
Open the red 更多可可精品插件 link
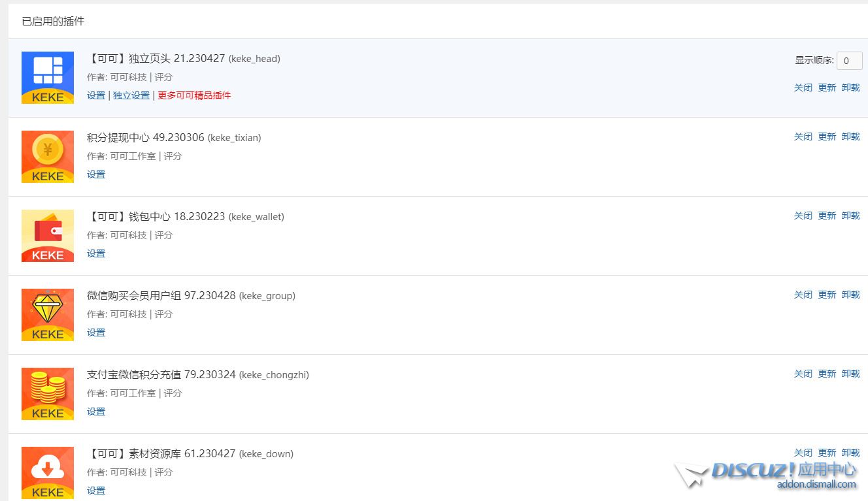[x=194, y=95]
